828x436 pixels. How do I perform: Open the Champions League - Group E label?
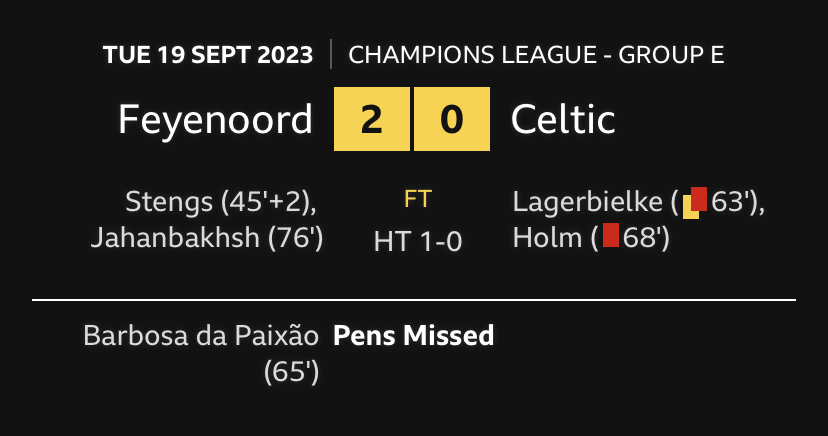click(x=536, y=54)
